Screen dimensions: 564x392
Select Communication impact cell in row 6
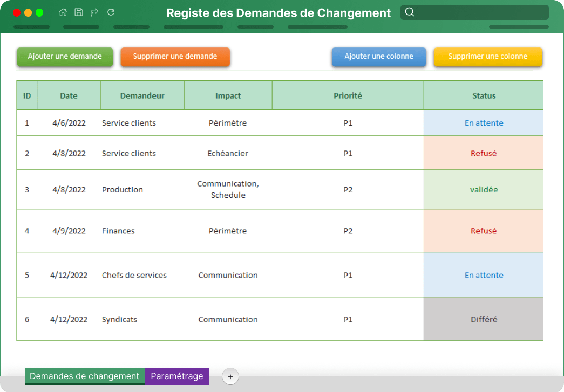tap(228, 319)
